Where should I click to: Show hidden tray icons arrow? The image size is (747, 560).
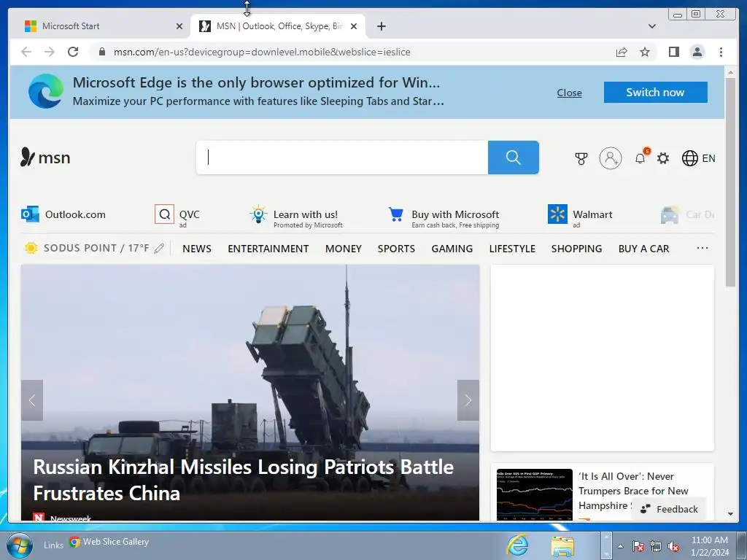pos(620,547)
